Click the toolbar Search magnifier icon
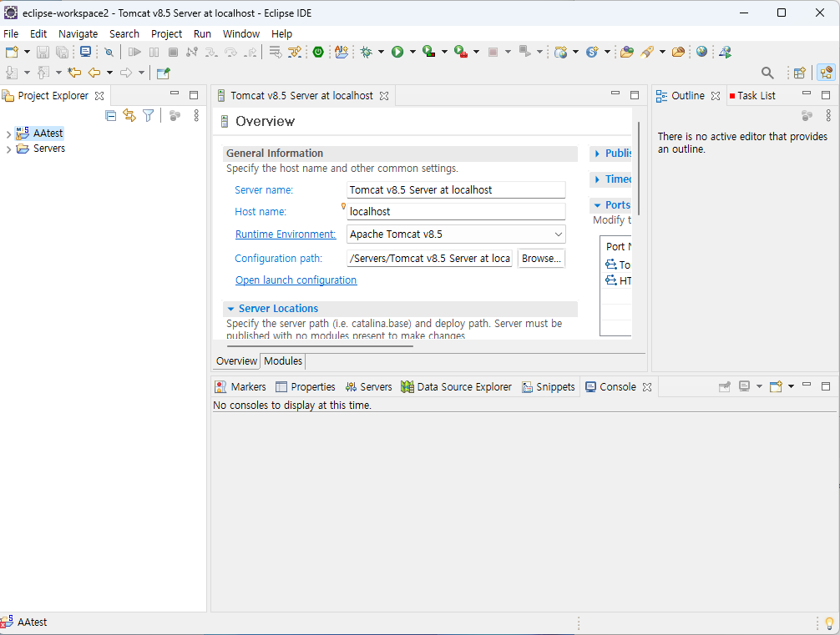The image size is (840, 635). coord(767,73)
